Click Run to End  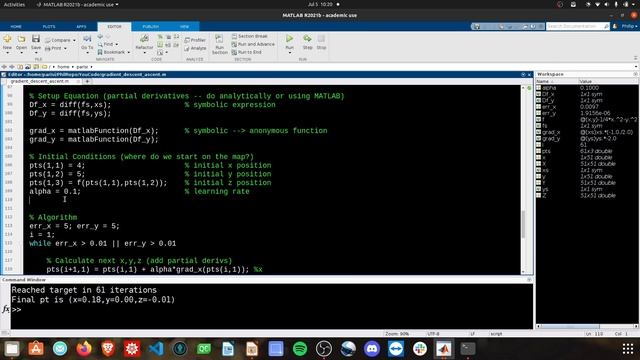(247, 52)
